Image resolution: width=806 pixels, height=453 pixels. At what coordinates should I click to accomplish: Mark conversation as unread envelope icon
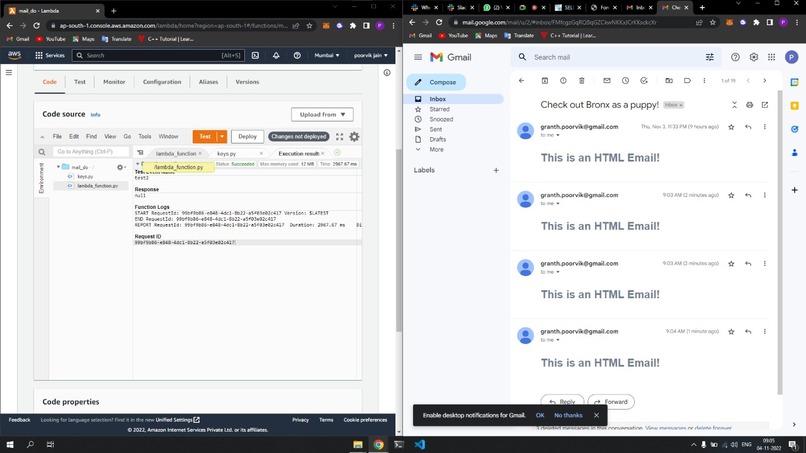tap(607, 81)
